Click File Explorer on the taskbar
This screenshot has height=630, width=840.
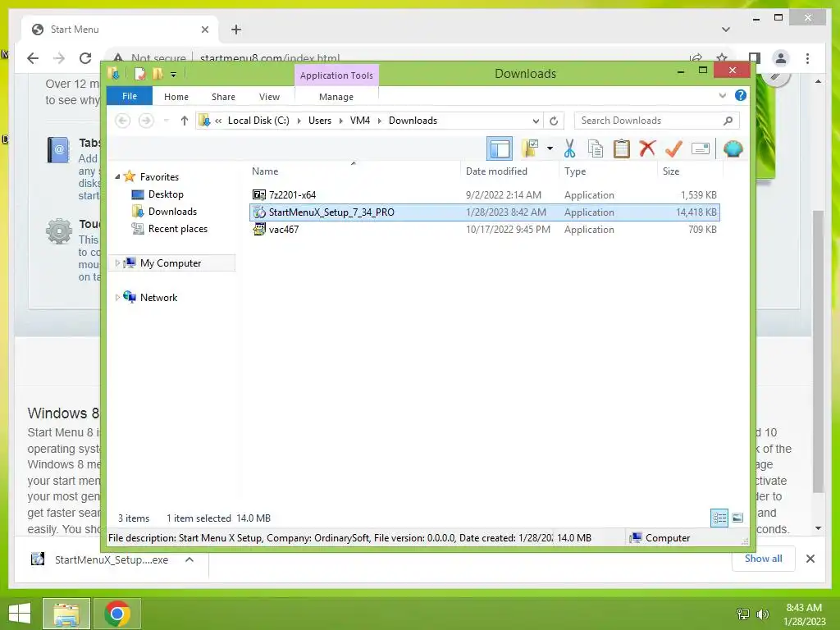coord(66,614)
